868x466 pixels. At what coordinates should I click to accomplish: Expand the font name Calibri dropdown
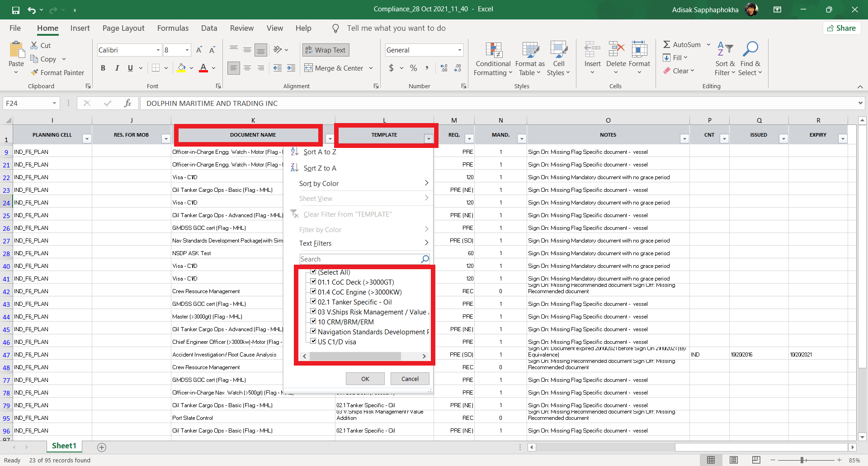(158, 50)
